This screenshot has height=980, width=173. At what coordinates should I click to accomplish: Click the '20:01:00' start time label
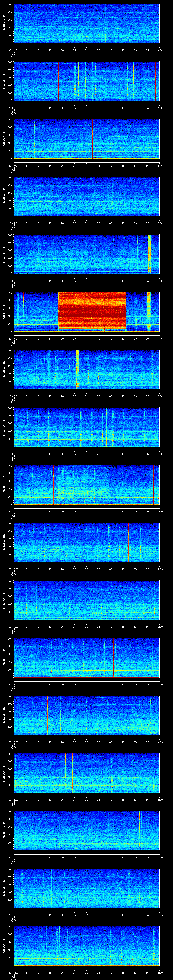(13, 50)
